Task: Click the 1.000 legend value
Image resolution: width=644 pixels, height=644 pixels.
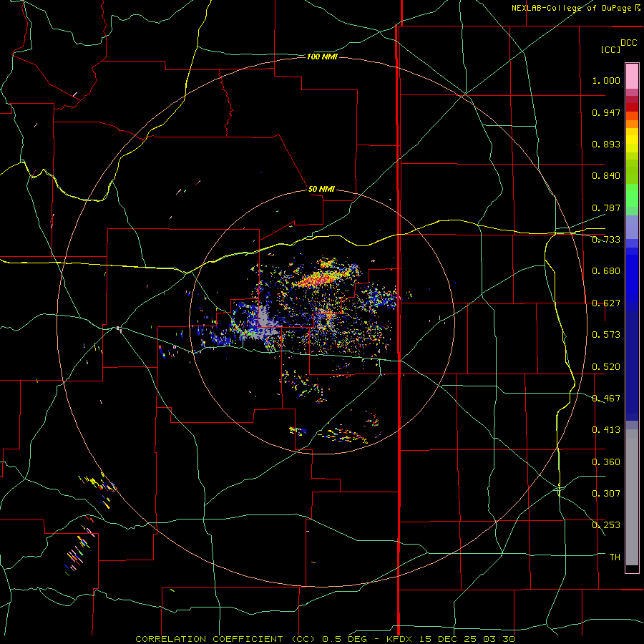Action: click(x=606, y=80)
